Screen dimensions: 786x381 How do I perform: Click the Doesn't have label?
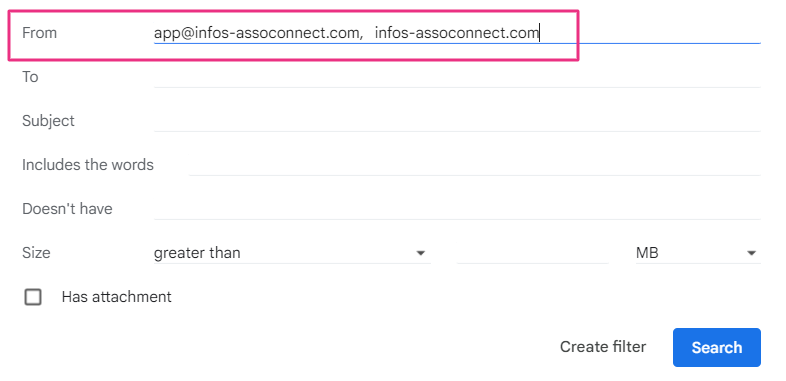click(67, 209)
